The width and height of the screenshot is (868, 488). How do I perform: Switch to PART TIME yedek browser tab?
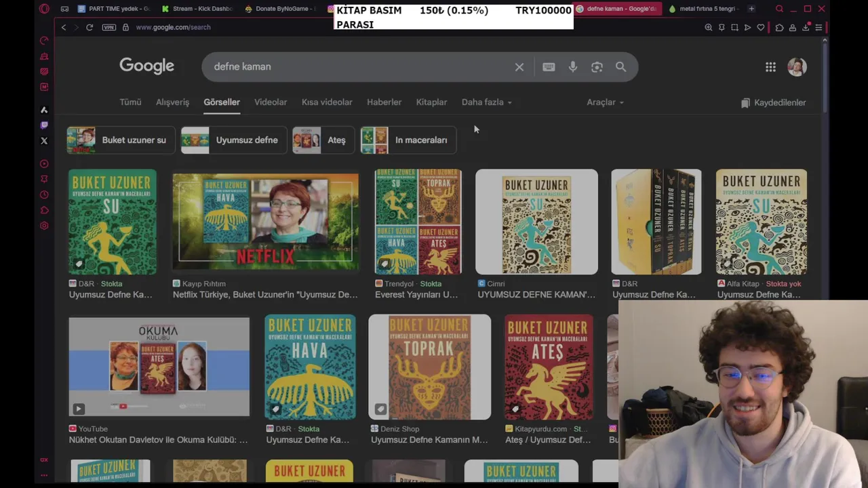click(x=114, y=9)
